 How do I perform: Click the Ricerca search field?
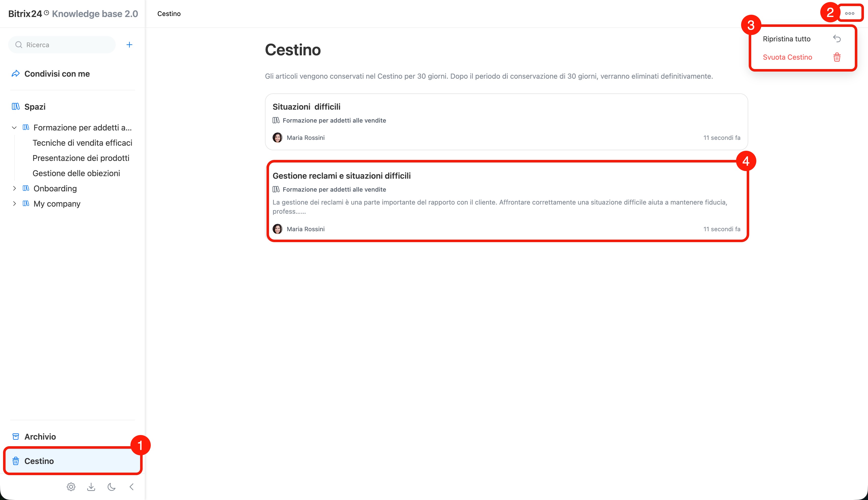(x=62, y=45)
